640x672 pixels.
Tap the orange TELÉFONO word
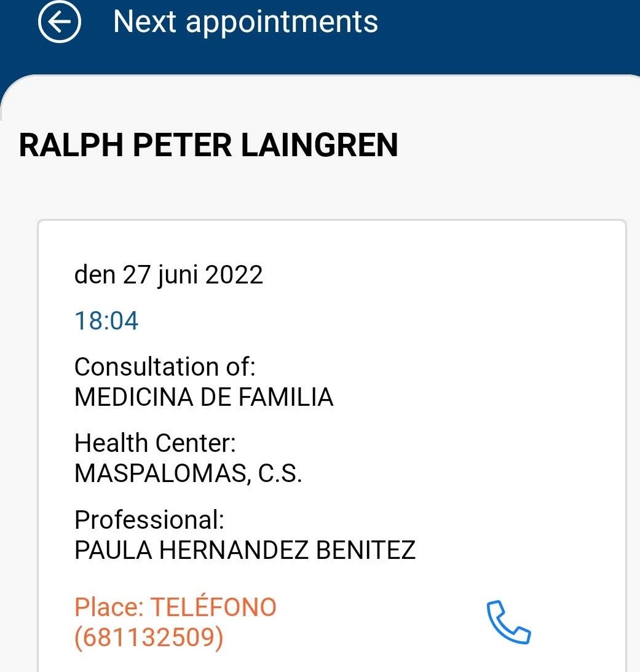pos(213,607)
